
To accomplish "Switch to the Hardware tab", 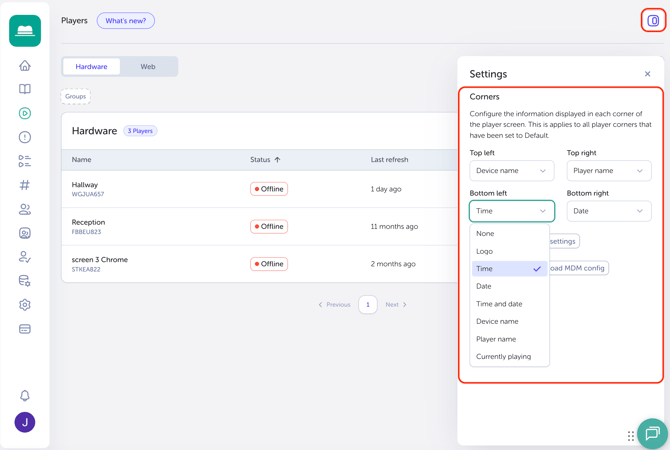I will pyautogui.click(x=91, y=67).
